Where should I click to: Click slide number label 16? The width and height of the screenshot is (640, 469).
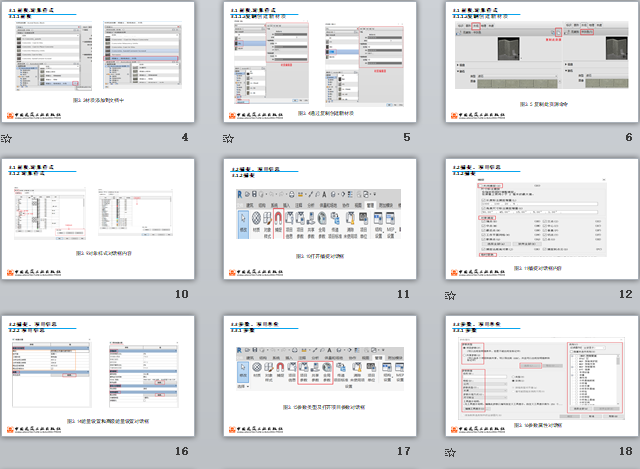tap(181, 451)
